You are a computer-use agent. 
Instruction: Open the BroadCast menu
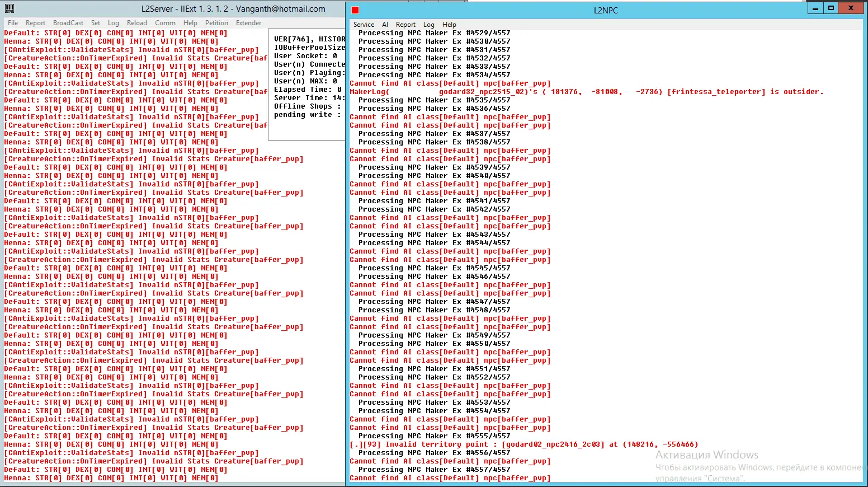coord(68,23)
